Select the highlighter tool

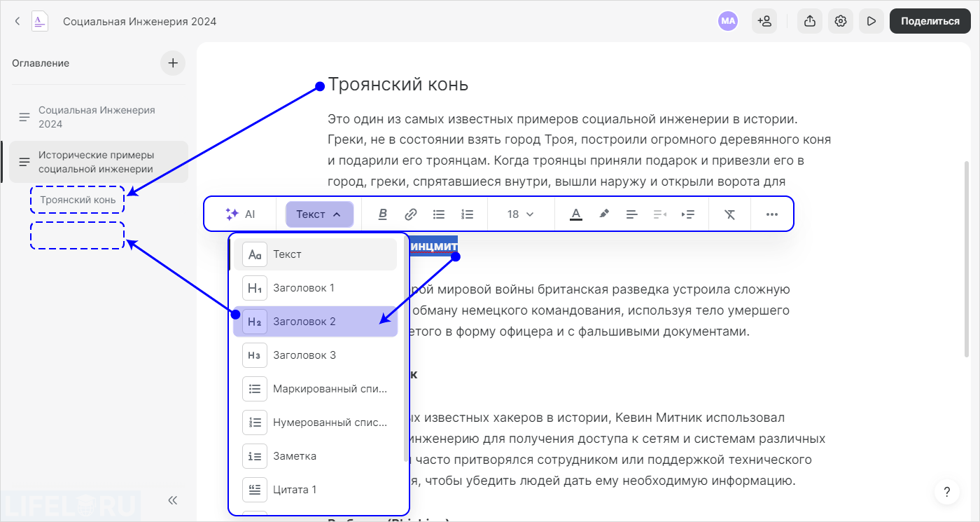pos(603,214)
